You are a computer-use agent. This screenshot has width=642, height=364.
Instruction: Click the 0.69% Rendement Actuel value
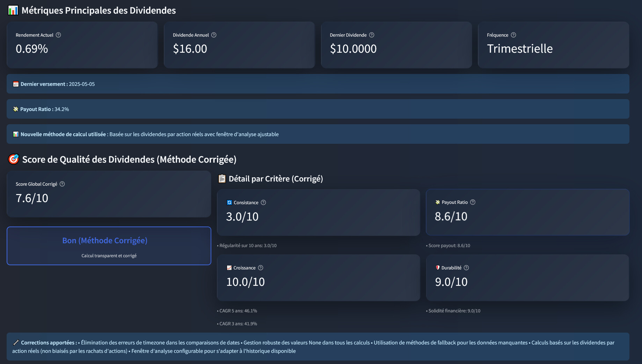[32, 49]
